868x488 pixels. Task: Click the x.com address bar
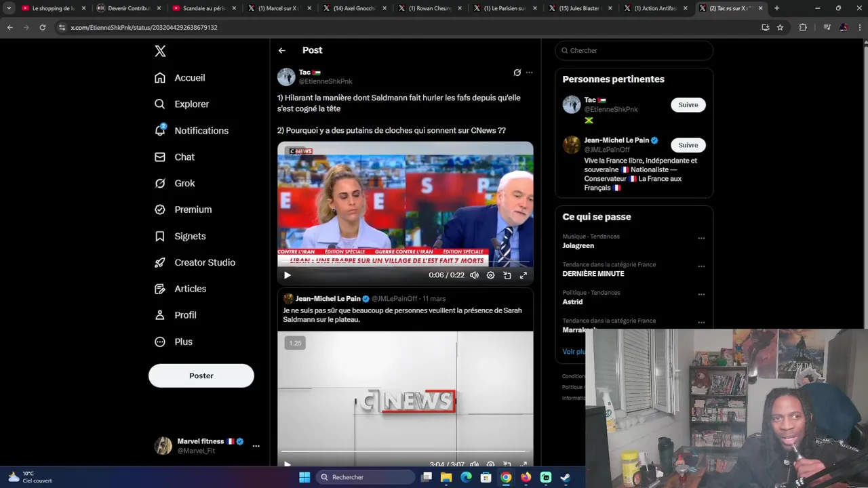[x=407, y=28]
